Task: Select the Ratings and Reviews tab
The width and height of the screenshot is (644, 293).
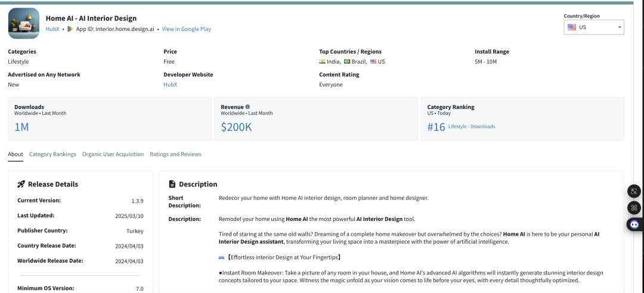Action: (175, 154)
